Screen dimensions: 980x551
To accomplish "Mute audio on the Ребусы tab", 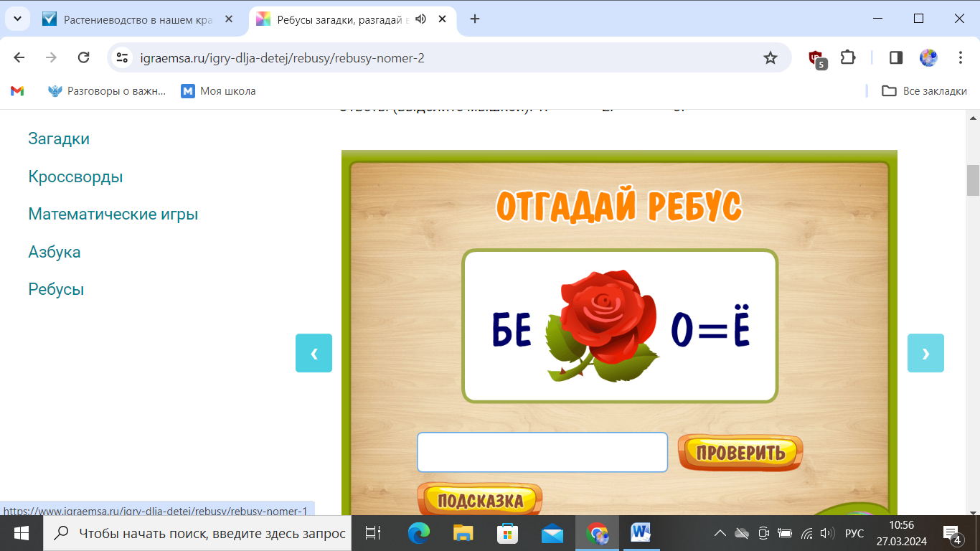I will pos(421,19).
